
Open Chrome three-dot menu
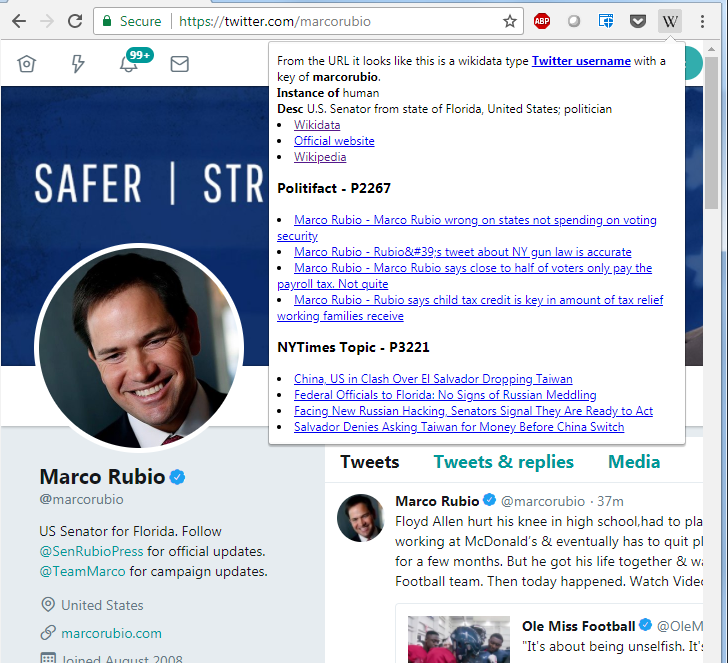point(703,21)
